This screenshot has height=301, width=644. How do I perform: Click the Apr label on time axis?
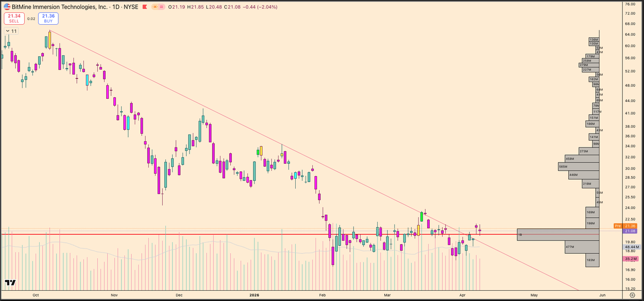(463, 295)
